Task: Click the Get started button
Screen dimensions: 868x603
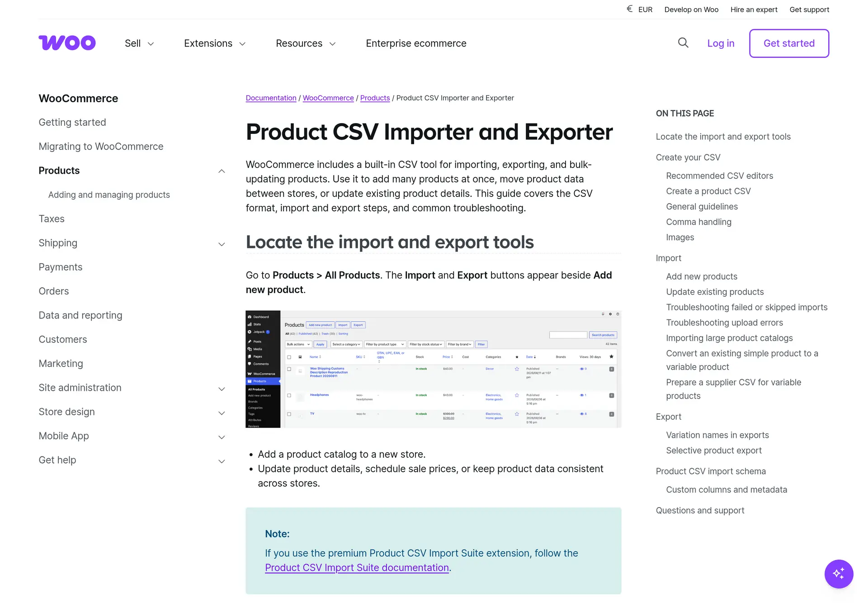Action: tap(789, 43)
